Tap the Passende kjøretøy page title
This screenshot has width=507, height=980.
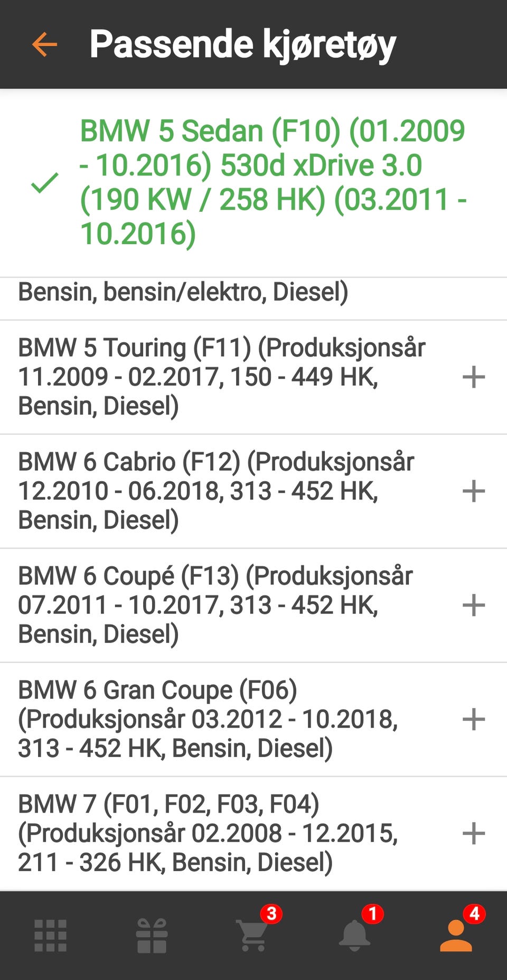pos(242,44)
